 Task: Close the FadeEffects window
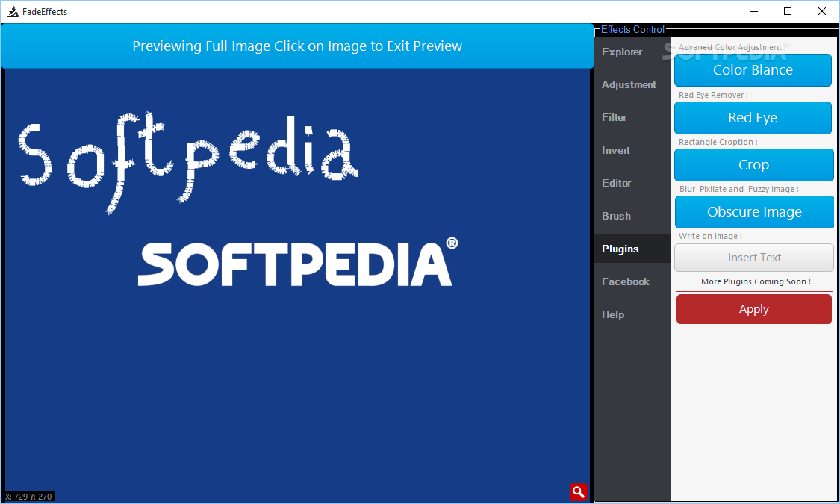pyautogui.click(x=822, y=11)
